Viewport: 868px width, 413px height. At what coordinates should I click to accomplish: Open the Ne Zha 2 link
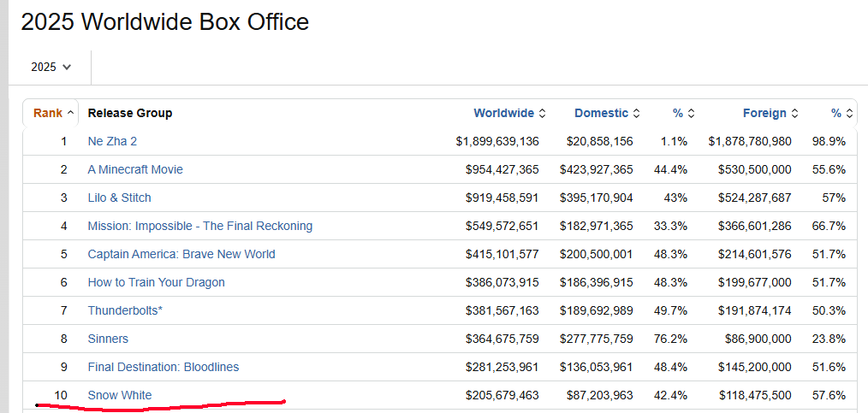point(112,141)
